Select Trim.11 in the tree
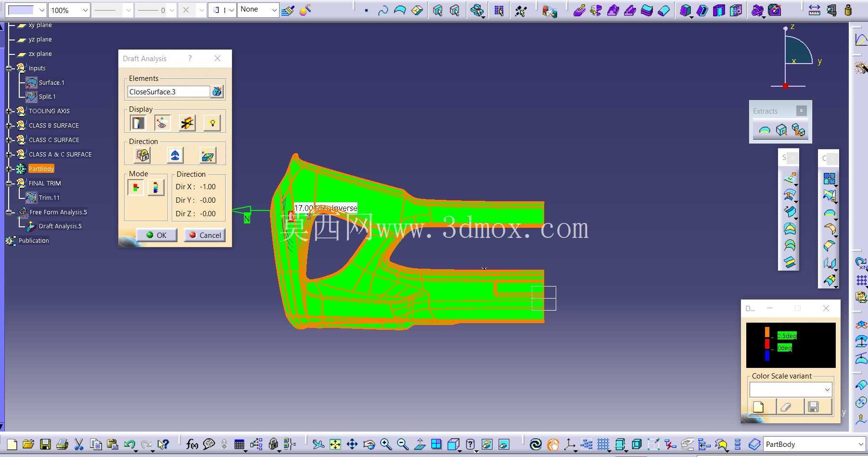The width and height of the screenshot is (868, 457). pyautogui.click(x=49, y=198)
